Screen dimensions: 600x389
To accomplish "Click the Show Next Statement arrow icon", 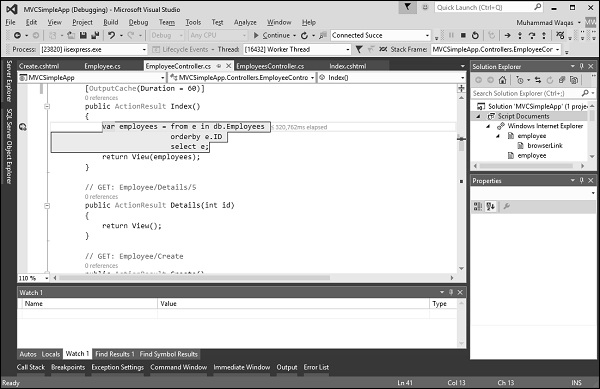I will 507,35.
